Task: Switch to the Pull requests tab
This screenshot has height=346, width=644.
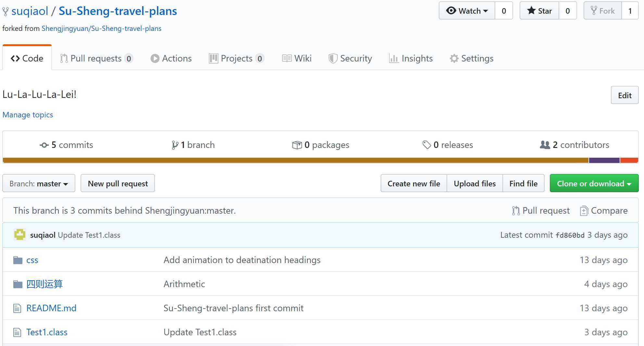Action: pyautogui.click(x=96, y=59)
